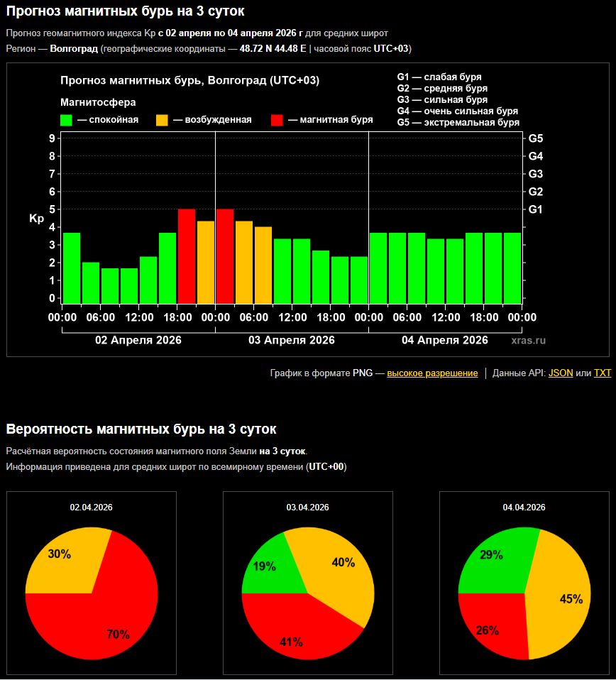Click the red 26% slice in 04.04.2026 pie
The image size is (616, 680).
tap(490, 625)
